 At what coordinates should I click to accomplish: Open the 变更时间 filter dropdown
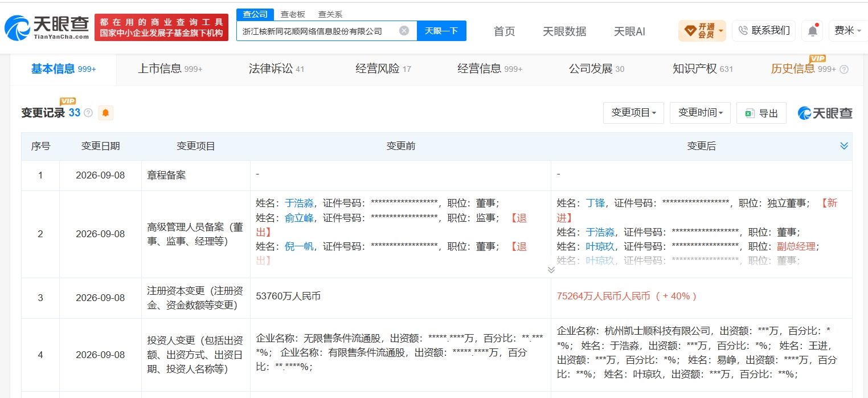[701, 113]
